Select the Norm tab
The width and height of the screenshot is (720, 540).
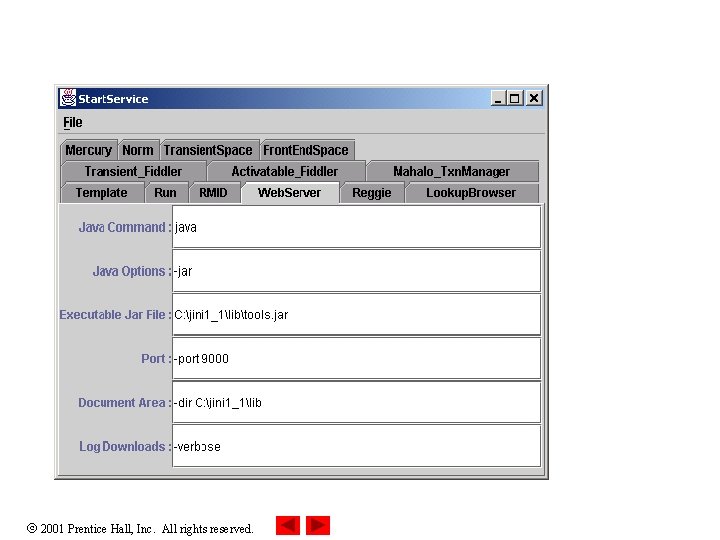click(138, 150)
